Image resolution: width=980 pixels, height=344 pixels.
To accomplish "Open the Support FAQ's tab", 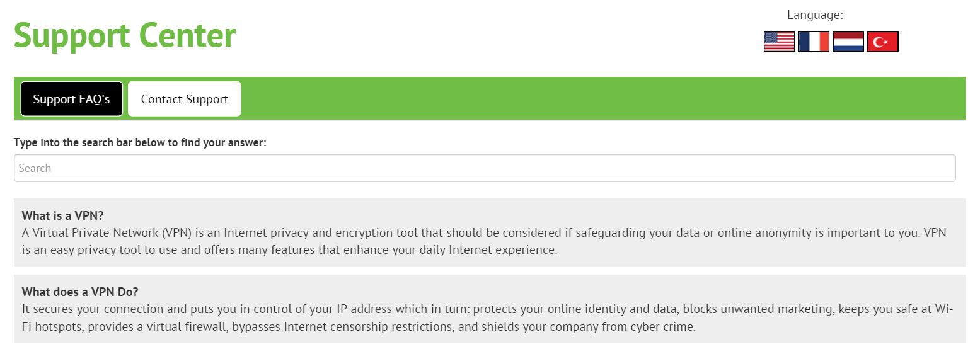I will coord(72,99).
